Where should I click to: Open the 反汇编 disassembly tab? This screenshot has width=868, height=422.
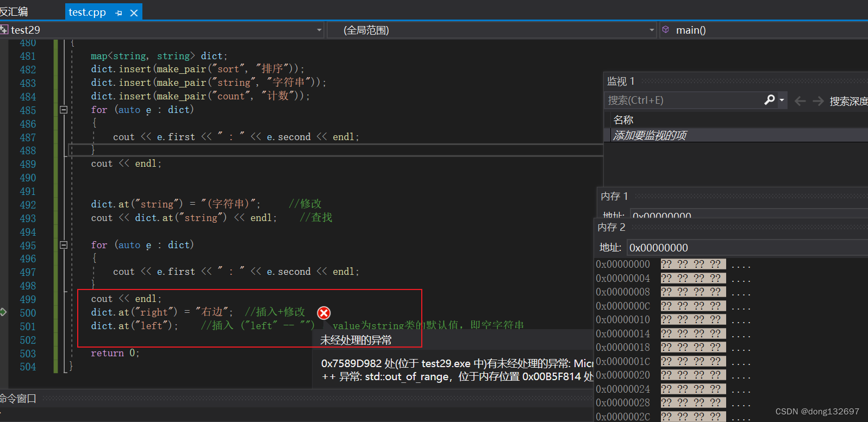pyautogui.click(x=14, y=11)
